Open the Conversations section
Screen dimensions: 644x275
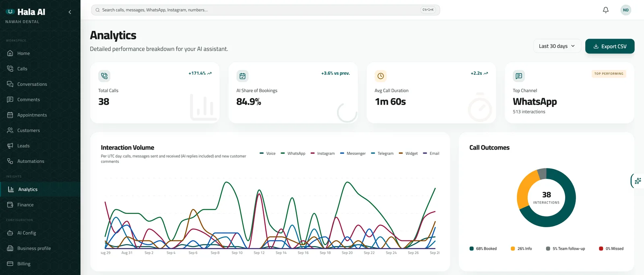[40, 84]
